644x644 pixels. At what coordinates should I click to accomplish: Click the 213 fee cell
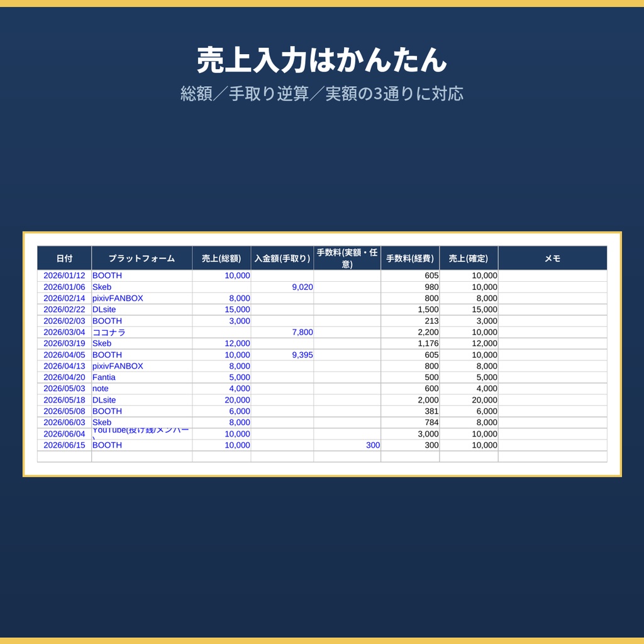coord(410,321)
